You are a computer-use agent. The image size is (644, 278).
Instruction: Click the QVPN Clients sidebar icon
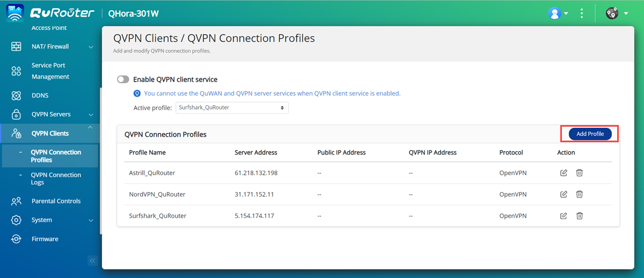click(16, 134)
